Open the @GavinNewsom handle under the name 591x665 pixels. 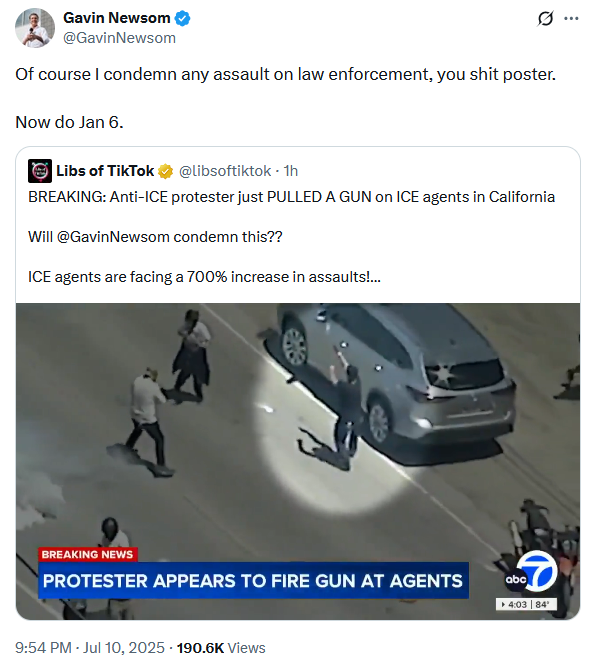click(119, 38)
